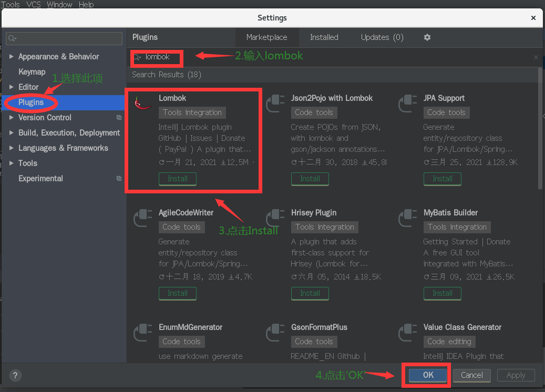The height and width of the screenshot is (392, 545).
Task: Open the Window menu
Action: pos(59,5)
